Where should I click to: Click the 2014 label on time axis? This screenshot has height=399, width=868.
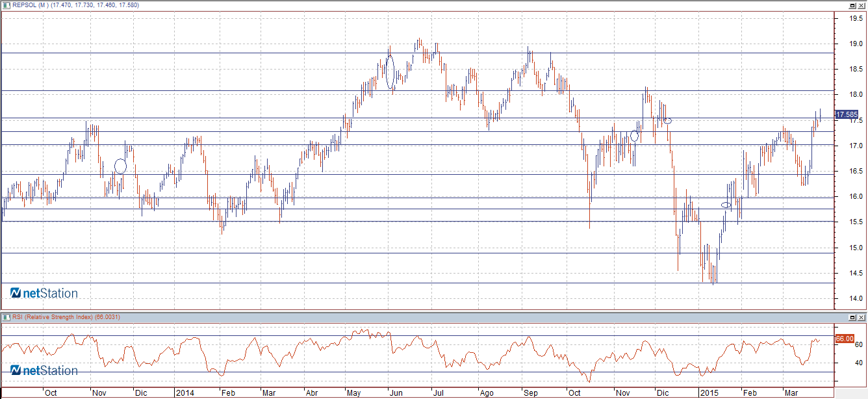(x=185, y=393)
